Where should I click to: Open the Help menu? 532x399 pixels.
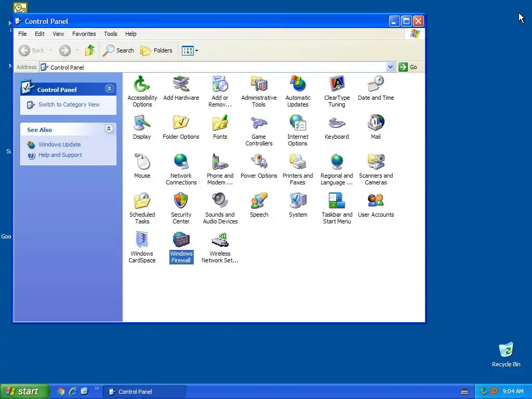pyautogui.click(x=130, y=34)
